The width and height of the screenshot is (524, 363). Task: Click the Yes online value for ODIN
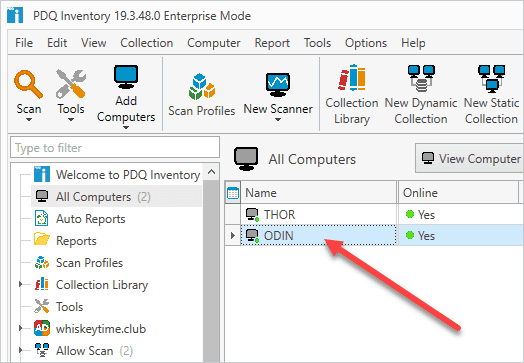[426, 236]
